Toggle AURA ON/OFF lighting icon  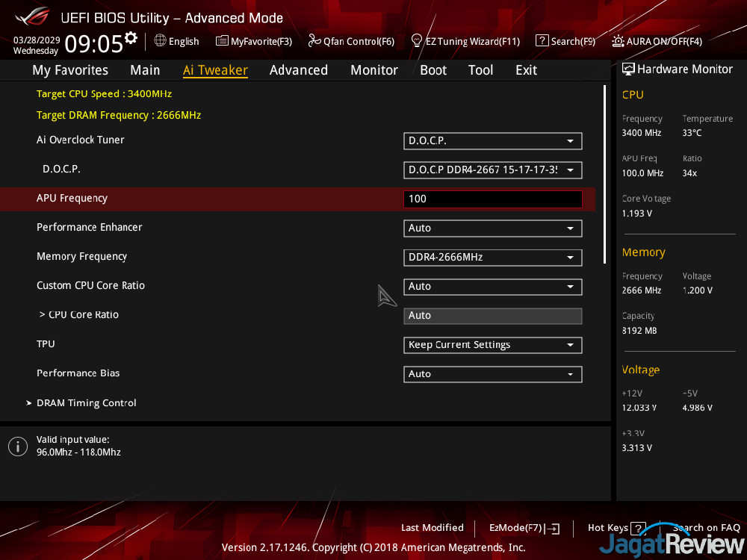click(618, 41)
